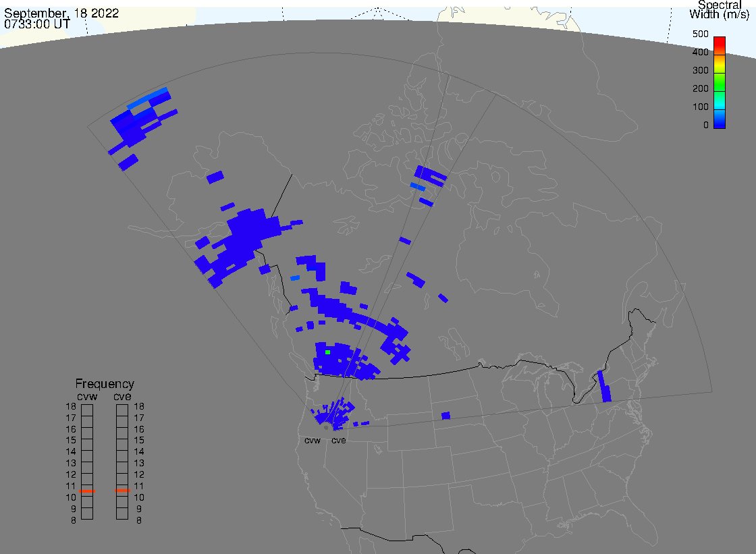Image resolution: width=756 pixels, height=554 pixels.
Task: Click the 400 label on color scale
Action: coord(701,52)
